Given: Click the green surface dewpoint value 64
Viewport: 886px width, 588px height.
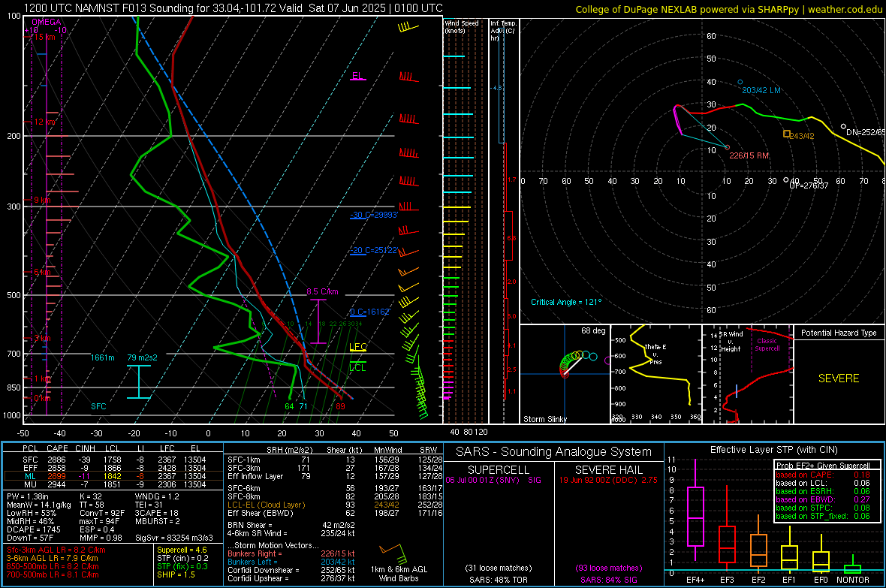Looking at the screenshot, I should click(289, 406).
